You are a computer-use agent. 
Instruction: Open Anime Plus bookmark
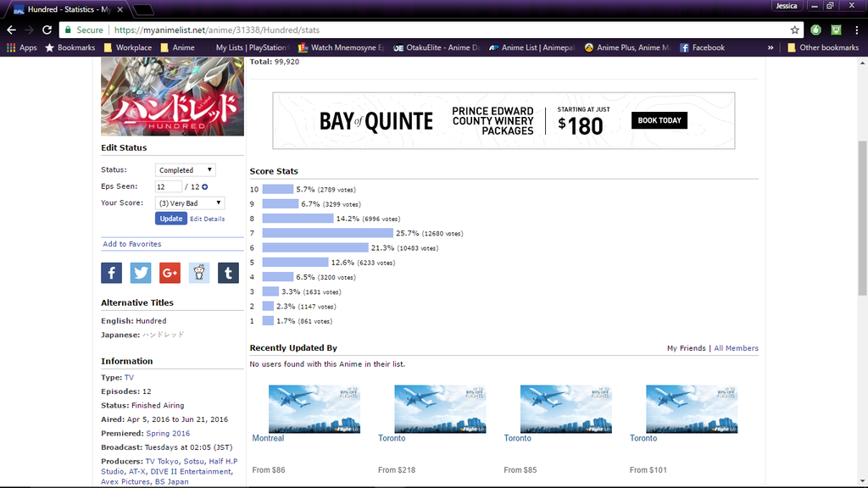tap(628, 47)
